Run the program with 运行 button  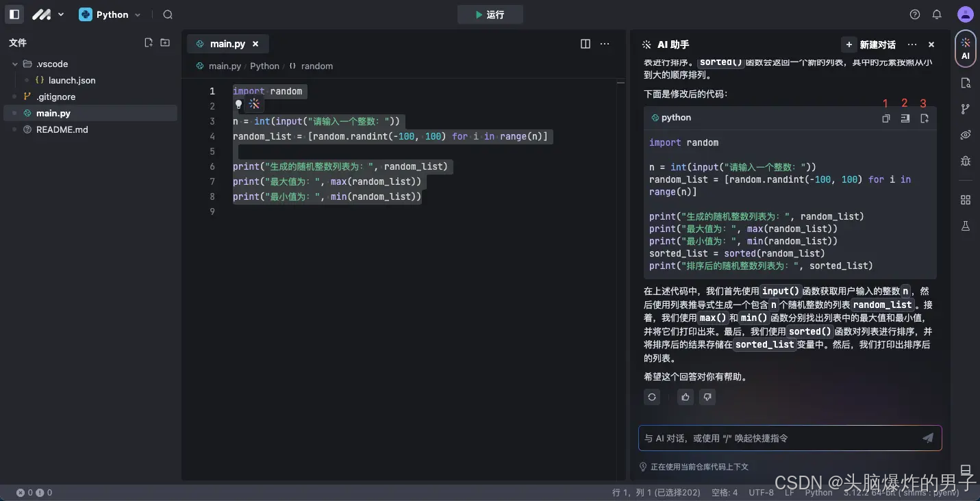(x=490, y=14)
